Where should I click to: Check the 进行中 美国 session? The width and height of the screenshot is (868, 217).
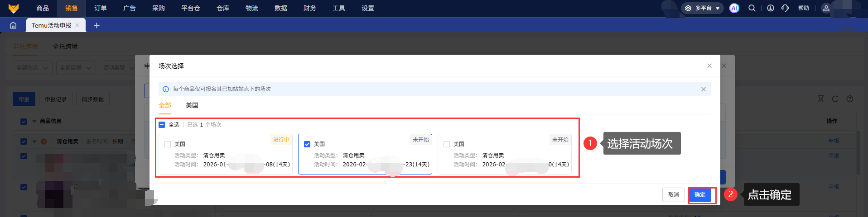pos(168,144)
